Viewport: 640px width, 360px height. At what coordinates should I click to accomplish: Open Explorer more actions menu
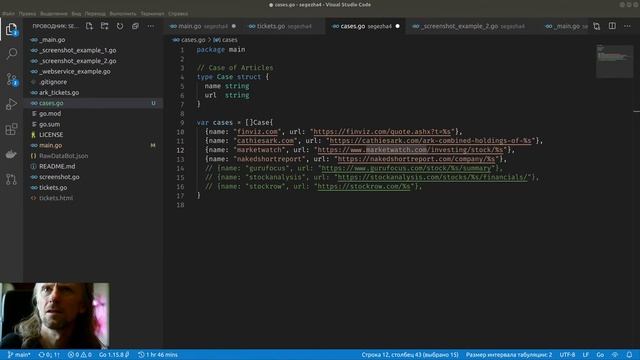pos(151,26)
